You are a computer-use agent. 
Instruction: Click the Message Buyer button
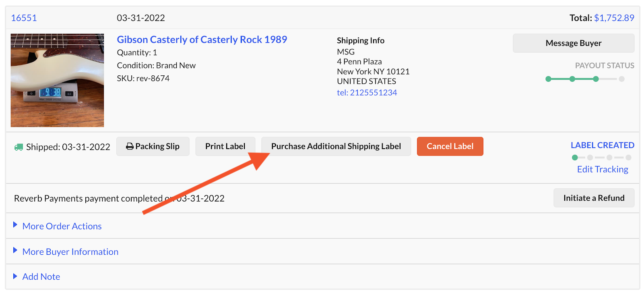573,43
